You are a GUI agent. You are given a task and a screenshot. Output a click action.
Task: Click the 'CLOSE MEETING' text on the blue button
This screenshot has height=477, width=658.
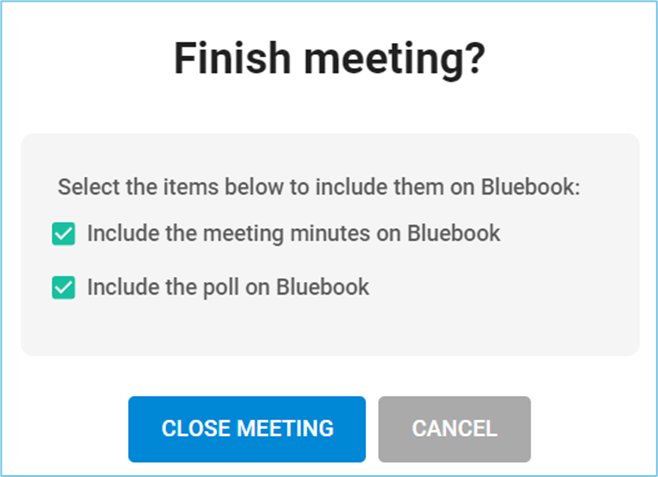[x=247, y=429]
